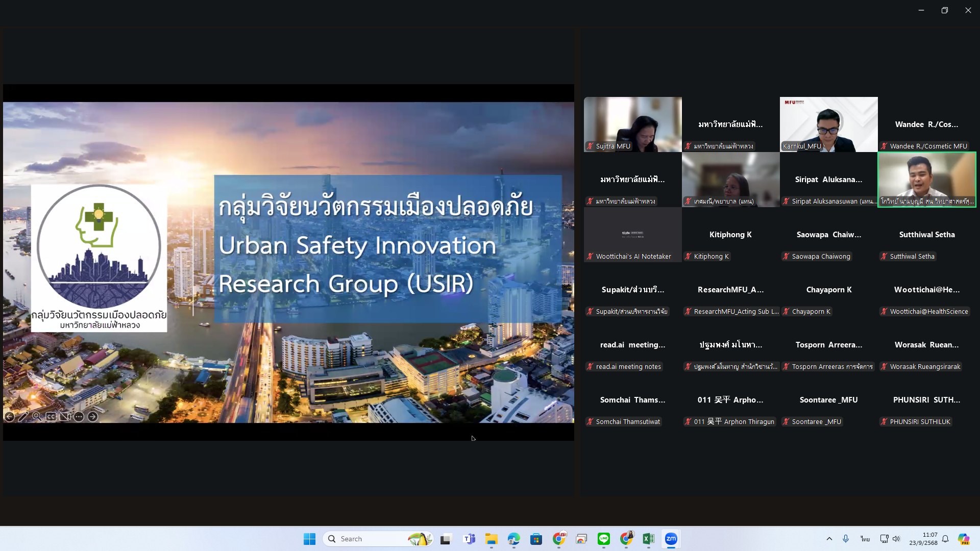Open the three-dots more options on slide
Image resolution: width=980 pixels, height=551 pixels.
click(x=79, y=417)
